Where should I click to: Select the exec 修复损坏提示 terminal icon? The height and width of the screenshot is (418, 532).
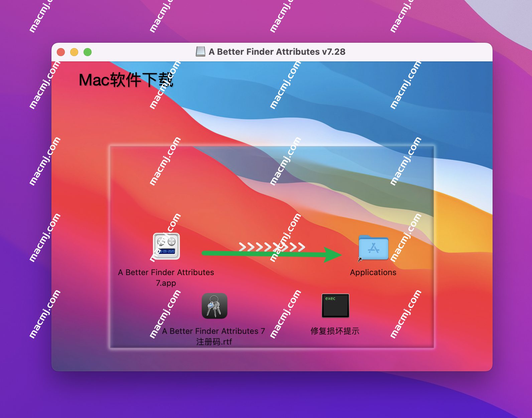[x=336, y=305]
